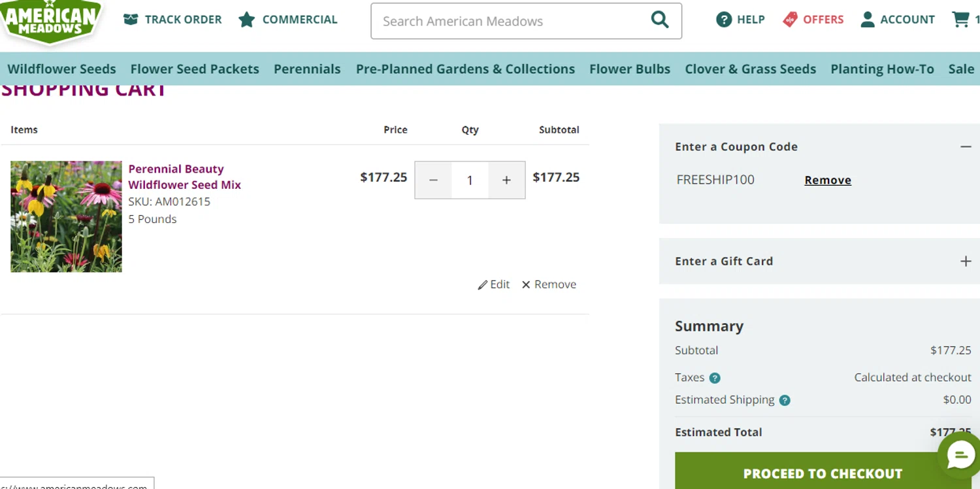
Task: Click the Help link text
Action: tap(751, 20)
